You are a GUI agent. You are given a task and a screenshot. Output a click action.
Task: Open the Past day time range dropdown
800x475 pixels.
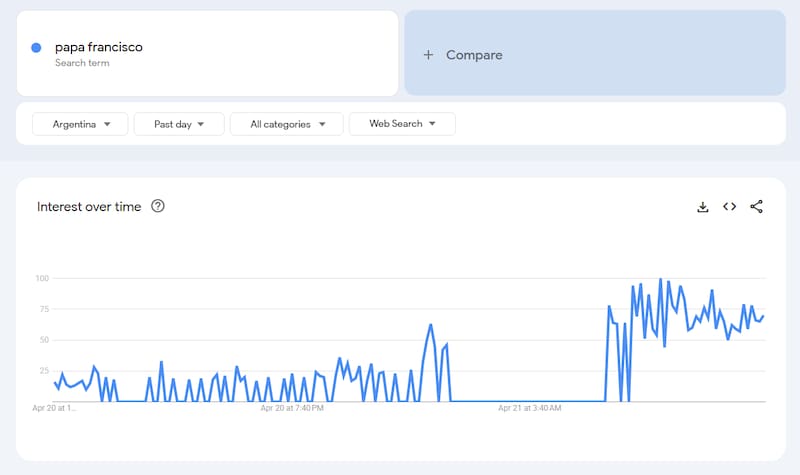(180, 124)
